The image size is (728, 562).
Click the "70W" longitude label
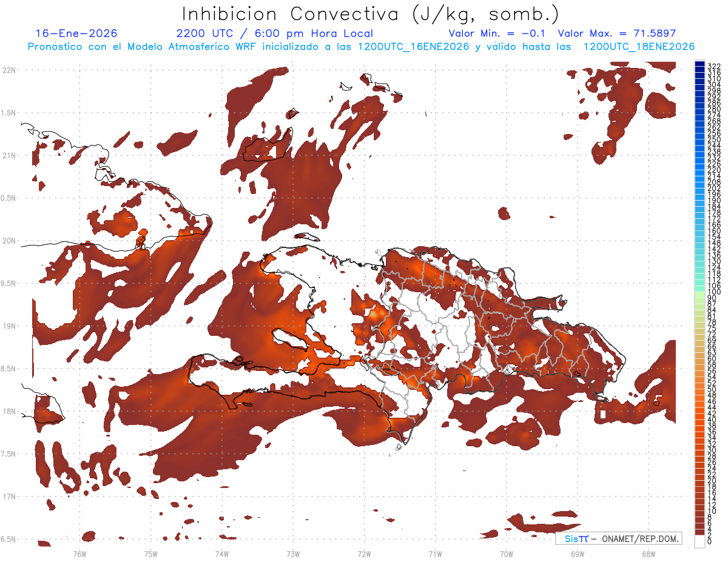507,554
